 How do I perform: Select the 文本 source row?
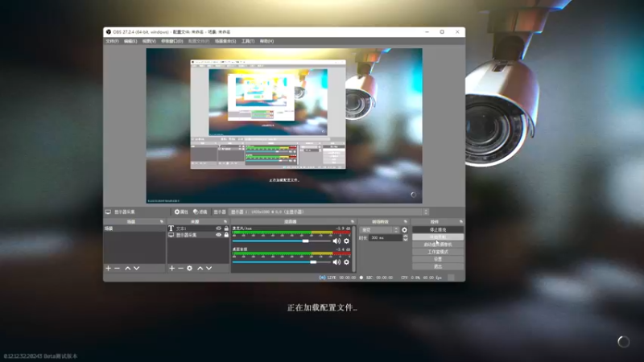[198, 228]
